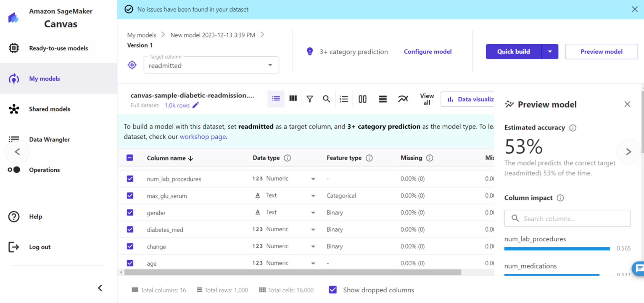Open the workshop page link
This screenshot has height=303, width=644.
coord(203,137)
